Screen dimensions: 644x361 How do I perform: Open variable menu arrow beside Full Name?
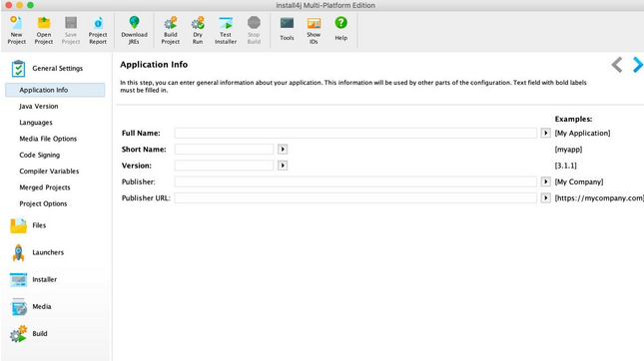(545, 133)
